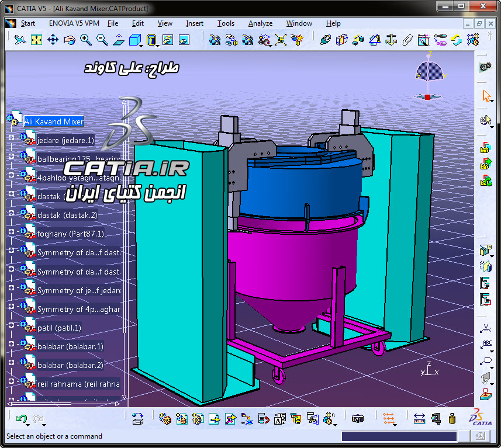The width and height of the screenshot is (501, 448).
Task: Select the Coincidence Constraint tool
Action: (x=325, y=40)
